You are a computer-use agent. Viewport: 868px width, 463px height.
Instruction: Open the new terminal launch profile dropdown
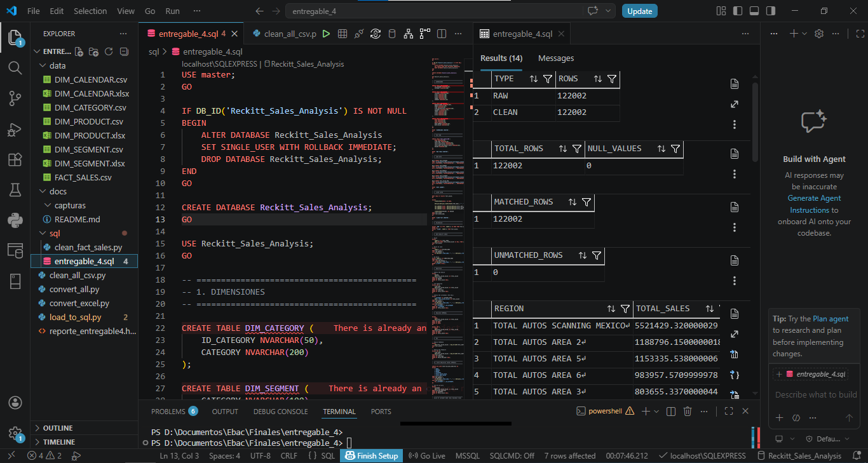click(657, 412)
